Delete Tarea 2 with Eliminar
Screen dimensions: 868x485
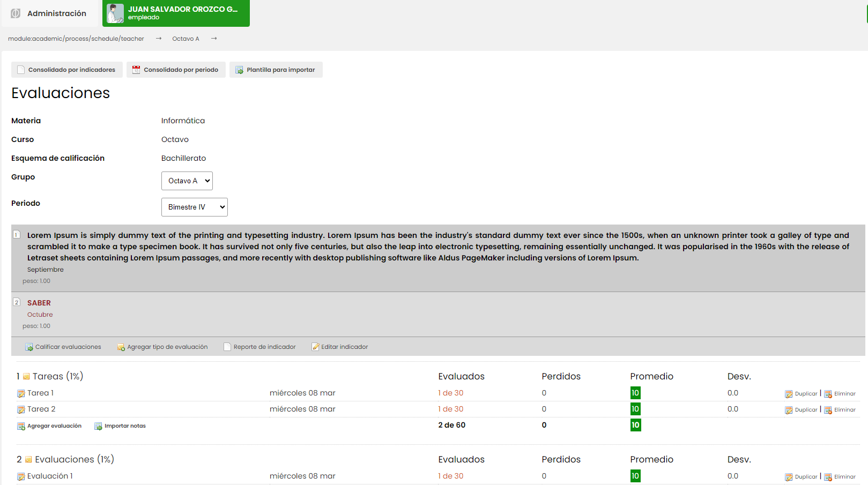(x=845, y=409)
